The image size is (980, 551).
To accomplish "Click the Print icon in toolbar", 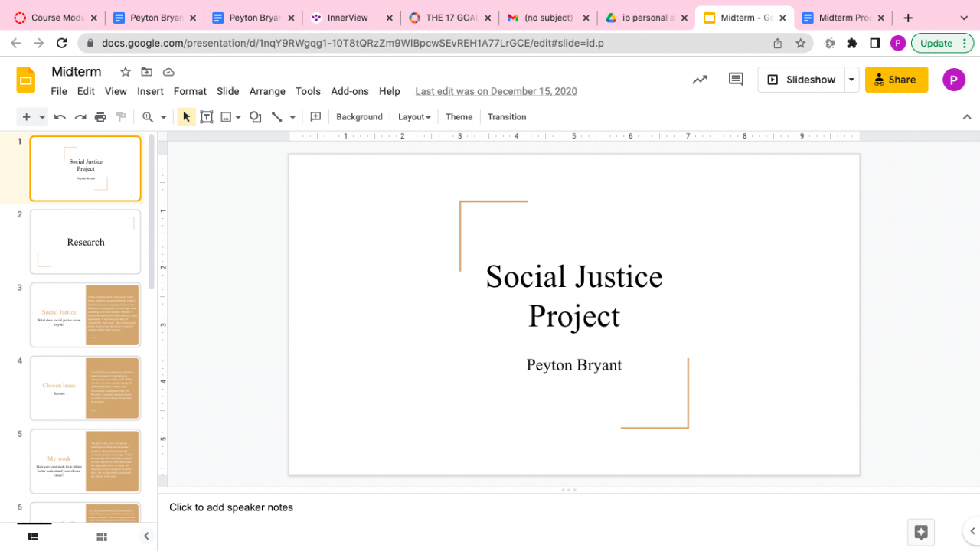I will (x=100, y=117).
